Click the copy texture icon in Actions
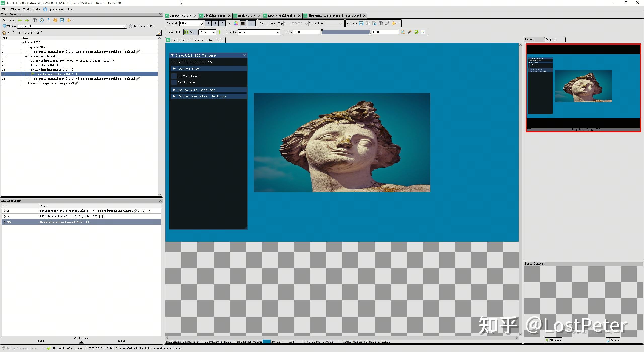644x352 pixels. tap(368, 23)
